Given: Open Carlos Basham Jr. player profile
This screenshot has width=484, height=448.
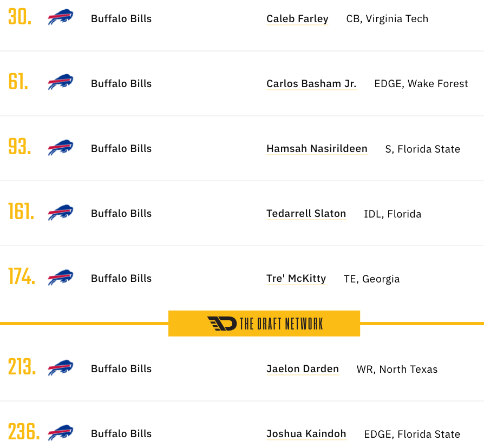Looking at the screenshot, I should [x=311, y=84].
